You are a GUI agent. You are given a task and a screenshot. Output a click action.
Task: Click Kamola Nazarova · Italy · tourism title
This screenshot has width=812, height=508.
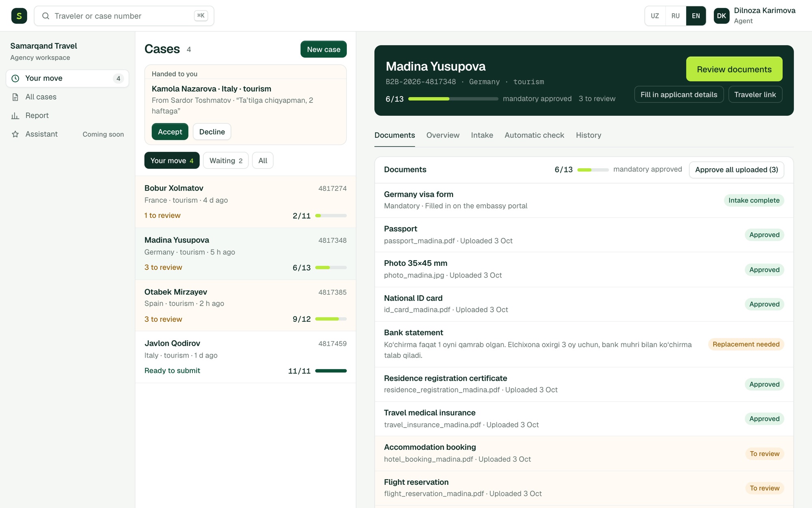click(211, 89)
